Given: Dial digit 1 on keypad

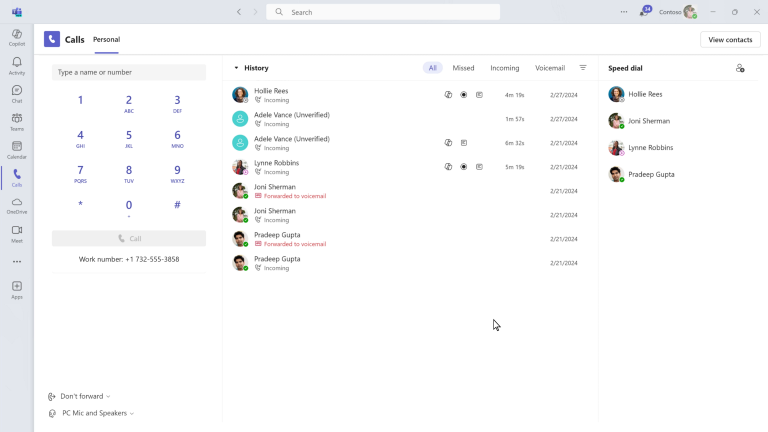Looking at the screenshot, I should point(80,100).
